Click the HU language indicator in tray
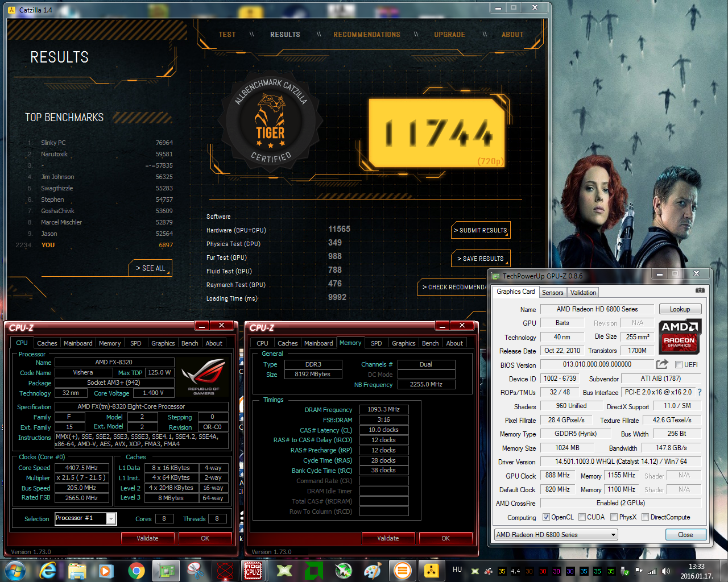This screenshot has height=582, width=728. tap(457, 569)
